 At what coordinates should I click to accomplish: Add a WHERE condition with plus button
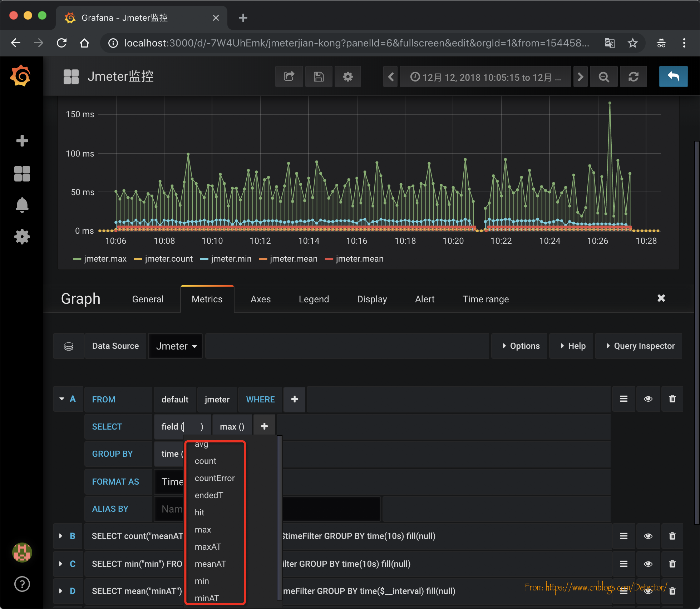[x=295, y=399]
